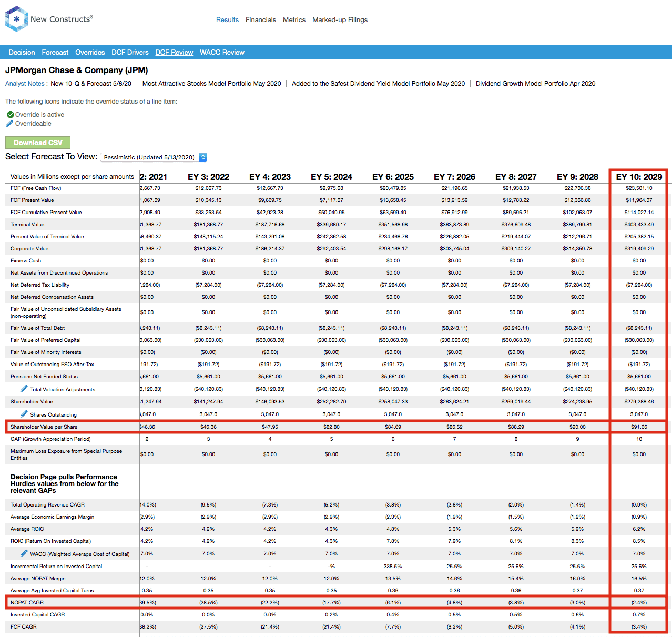The height and width of the screenshot is (637, 672).
Task: Select the 'EY 5: 2024' column header
Action: pos(332,177)
